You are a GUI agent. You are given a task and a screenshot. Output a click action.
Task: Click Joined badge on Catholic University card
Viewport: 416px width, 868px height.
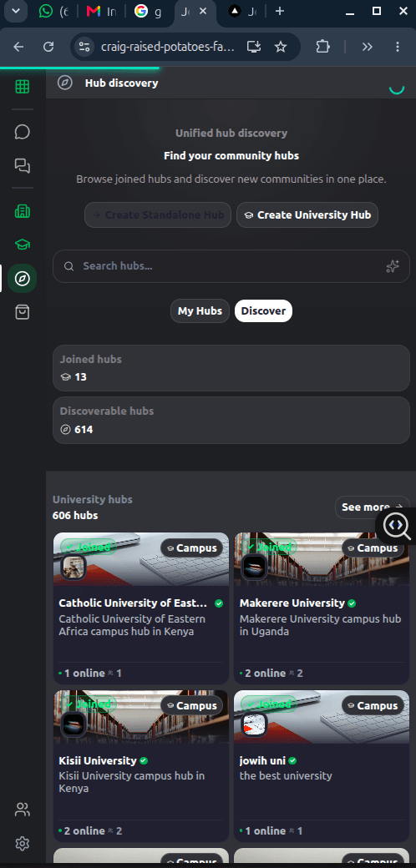point(89,547)
